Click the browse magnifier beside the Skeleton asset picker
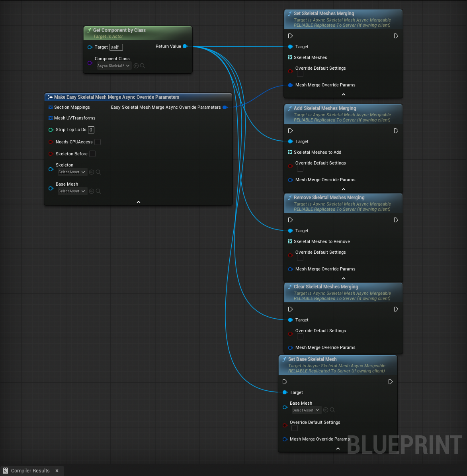The image size is (467, 476). click(98, 172)
